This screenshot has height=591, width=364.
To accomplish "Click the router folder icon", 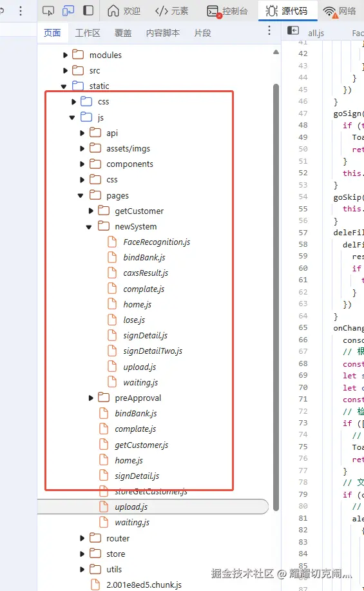I will click(95, 538).
